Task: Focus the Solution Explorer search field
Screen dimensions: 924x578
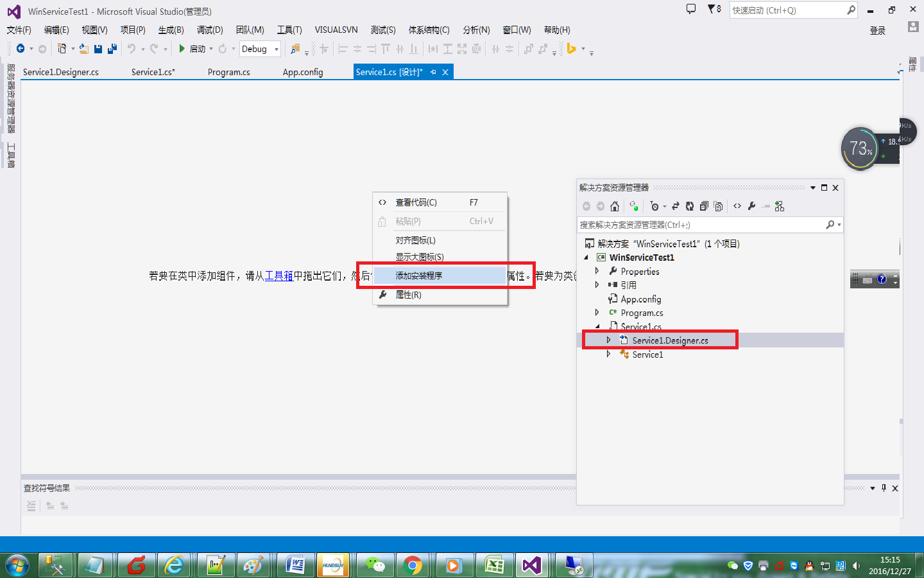Action: tap(710, 225)
